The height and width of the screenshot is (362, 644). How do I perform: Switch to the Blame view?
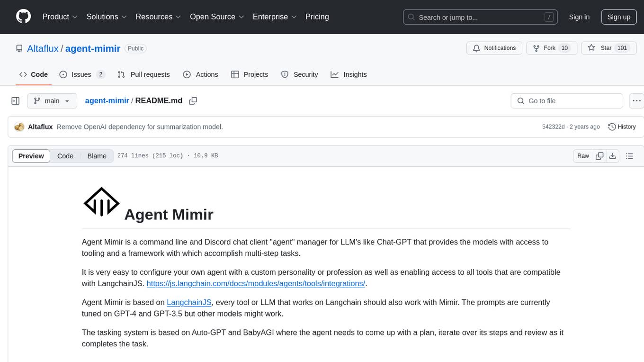pos(97,156)
